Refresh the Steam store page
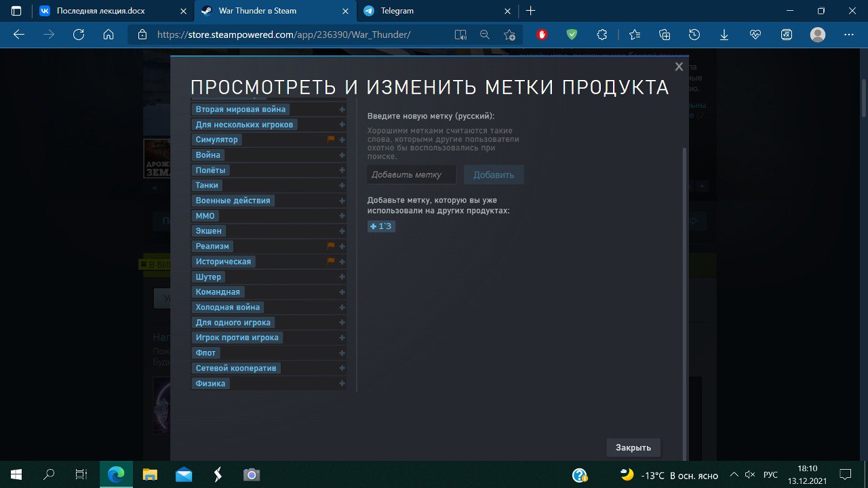The width and height of the screenshot is (868, 488). 79,35
